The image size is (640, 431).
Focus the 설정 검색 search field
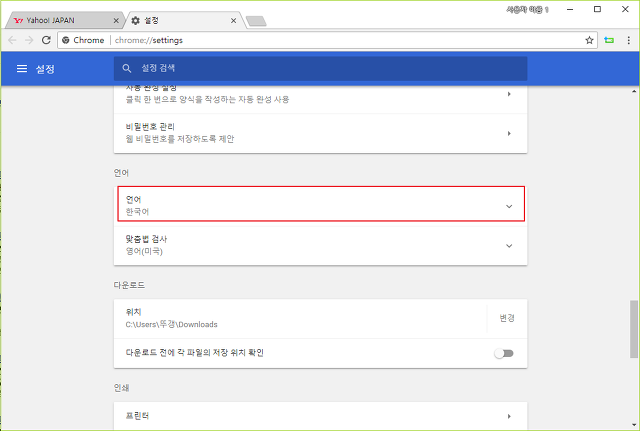coord(320,68)
